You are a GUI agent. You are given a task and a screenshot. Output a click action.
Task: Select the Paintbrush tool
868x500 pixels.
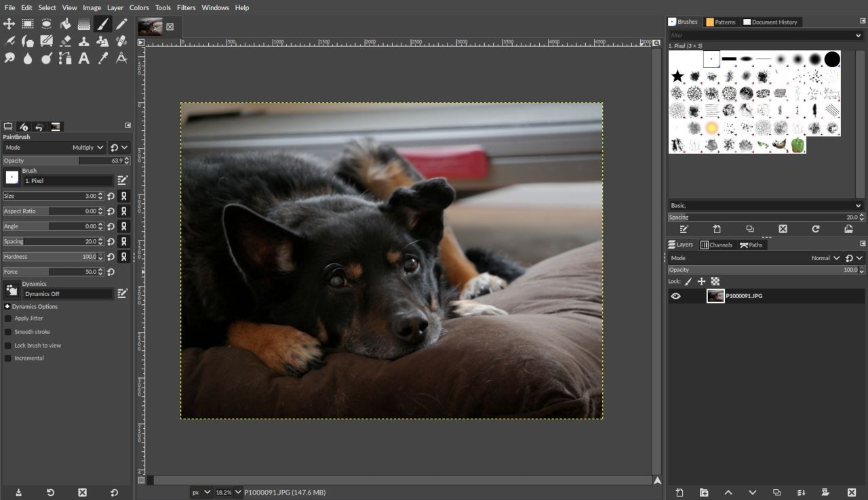[x=102, y=24]
